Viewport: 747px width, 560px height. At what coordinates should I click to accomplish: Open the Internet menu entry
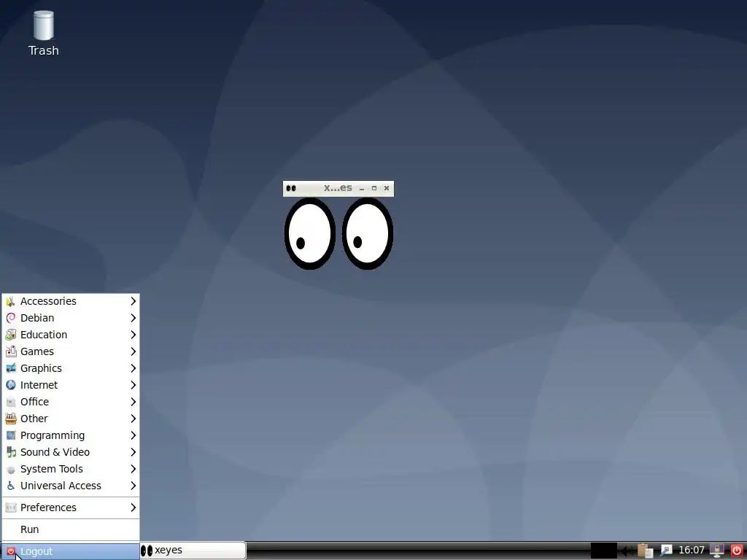[71, 385]
